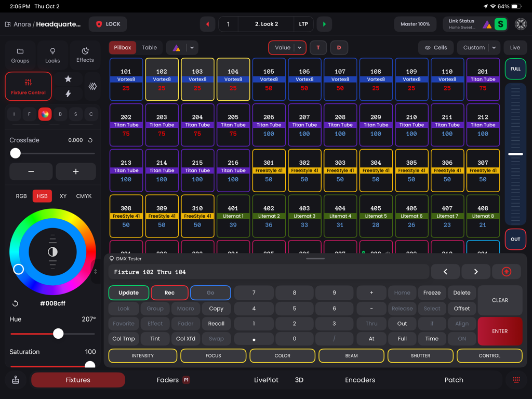
Task: Switch to the Table view tab
Action: coord(149,47)
